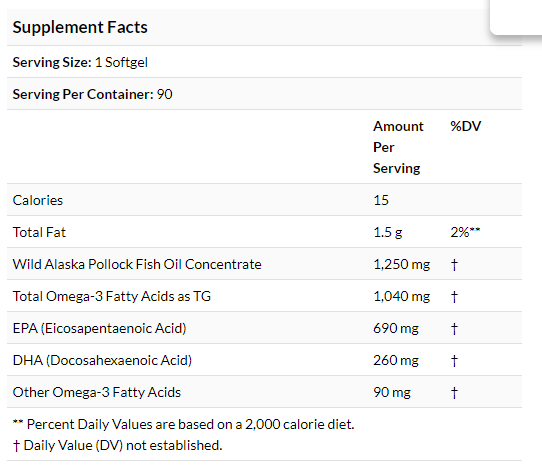Viewport: 542px width, 473px height.
Task: Click the Amount Per Serving column header
Action: (398, 147)
